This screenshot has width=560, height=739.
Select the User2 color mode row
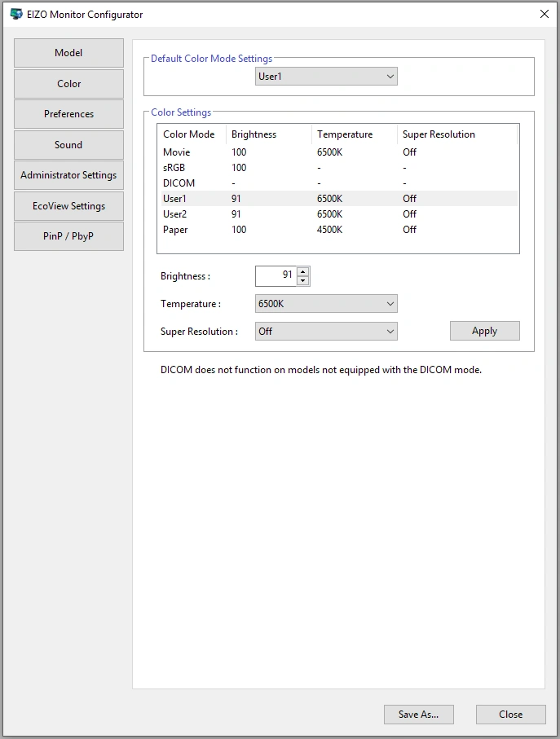[x=338, y=214]
